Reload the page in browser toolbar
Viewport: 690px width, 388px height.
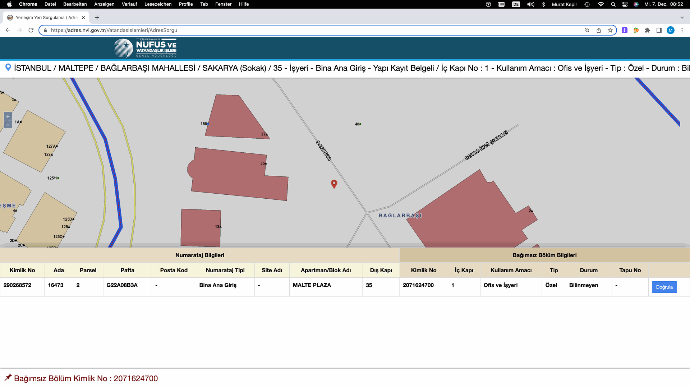pos(31,30)
